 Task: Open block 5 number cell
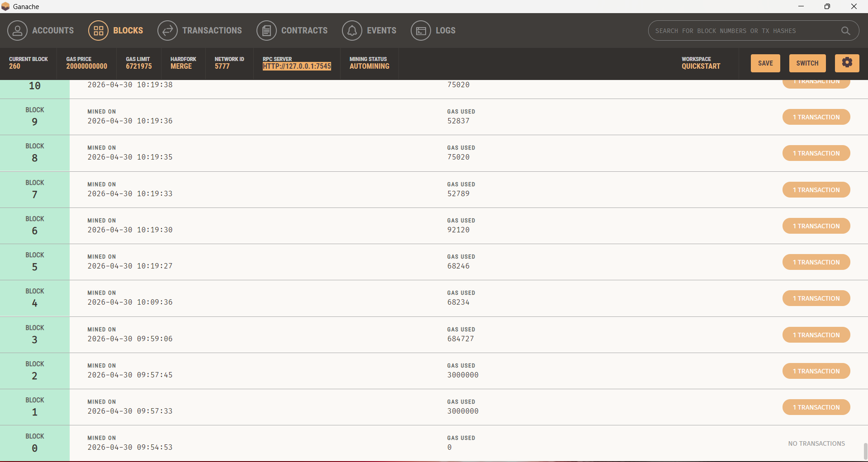click(35, 262)
